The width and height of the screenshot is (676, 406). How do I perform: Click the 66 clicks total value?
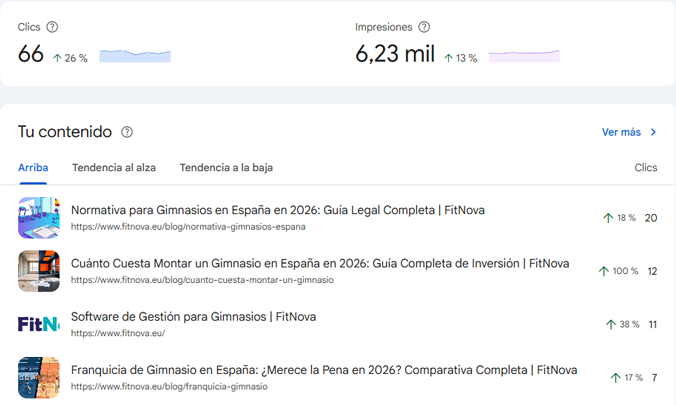(x=31, y=54)
